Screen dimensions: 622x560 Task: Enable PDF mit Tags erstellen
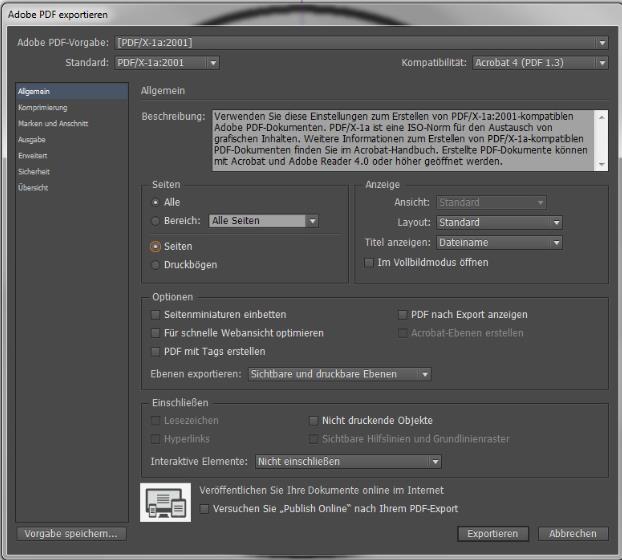pyautogui.click(x=156, y=352)
